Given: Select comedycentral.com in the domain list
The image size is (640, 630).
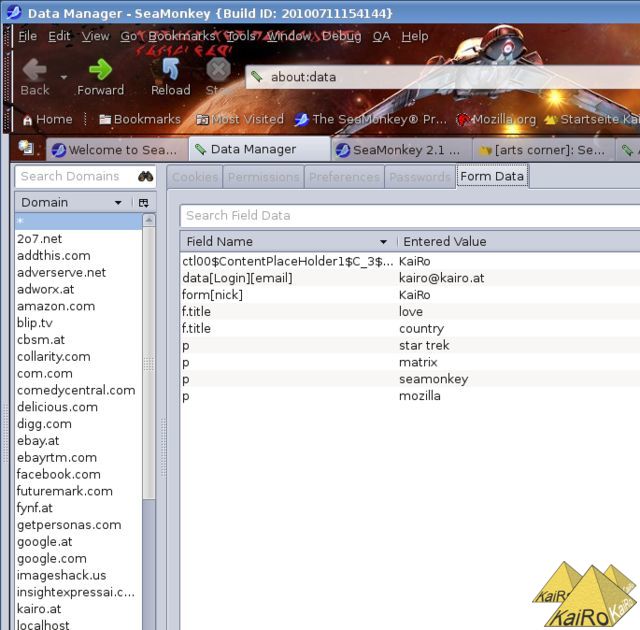Looking at the screenshot, I should (x=78, y=390).
